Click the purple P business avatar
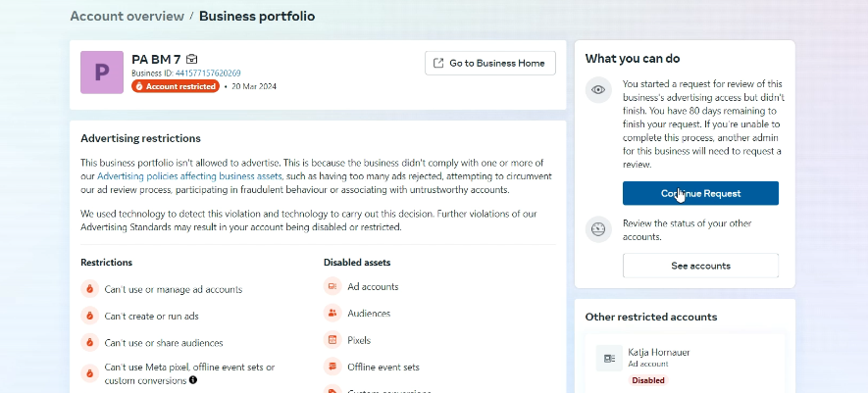Screen dimensions: 868x393 click(x=102, y=73)
